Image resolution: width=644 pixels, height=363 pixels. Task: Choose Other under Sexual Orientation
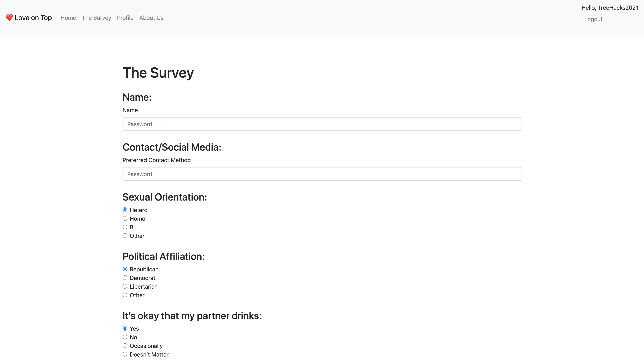125,236
